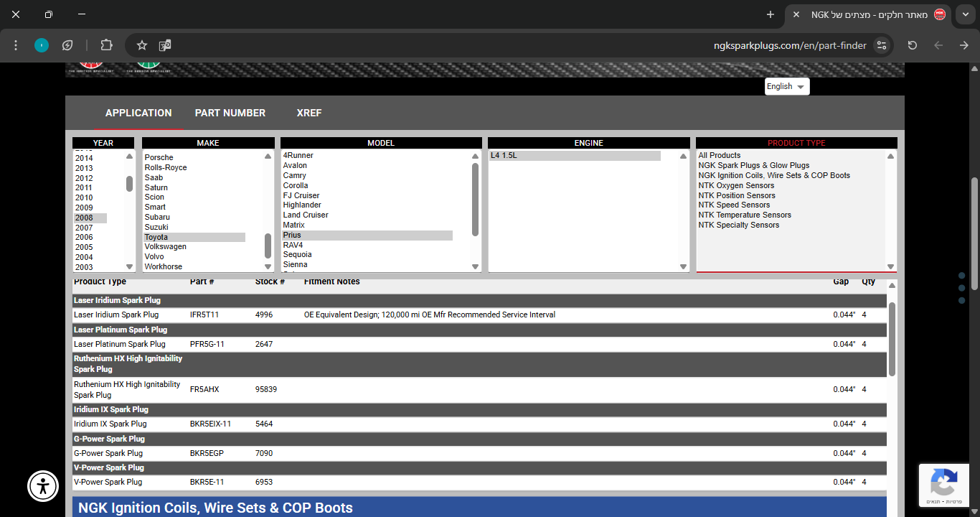
Task: Click the reCAPTCHA badge
Action: click(x=943, y=485)
